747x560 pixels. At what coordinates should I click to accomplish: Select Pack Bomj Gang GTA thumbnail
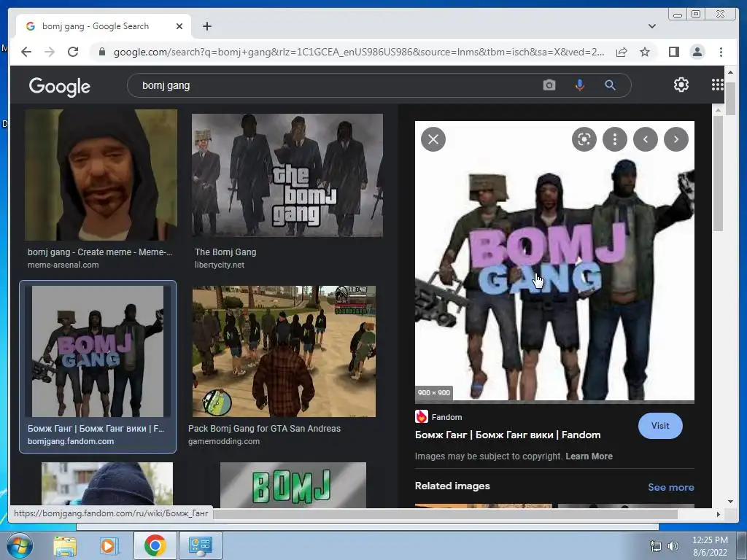click(x=284, y=351)
